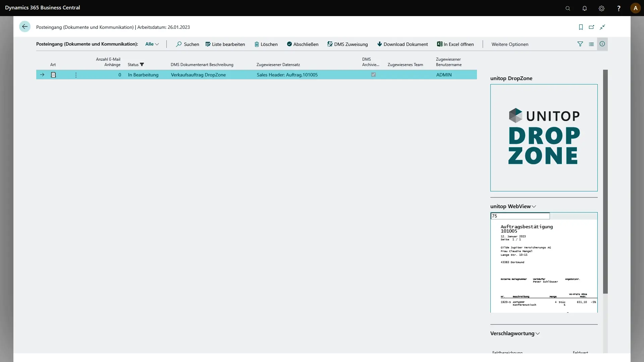Open DMS Zuweisung
Screen dimensions: 644x362
347,44
